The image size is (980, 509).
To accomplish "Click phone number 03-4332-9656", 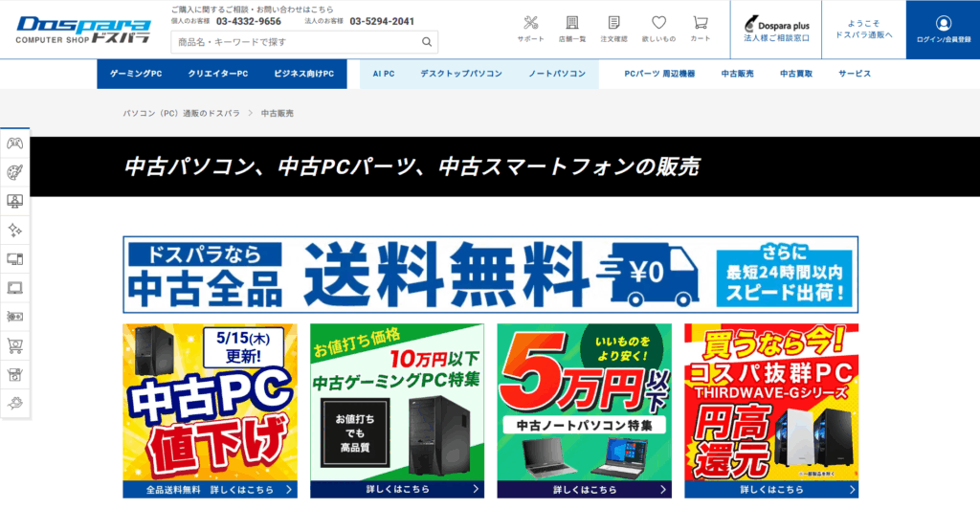I will pos(248,21).
